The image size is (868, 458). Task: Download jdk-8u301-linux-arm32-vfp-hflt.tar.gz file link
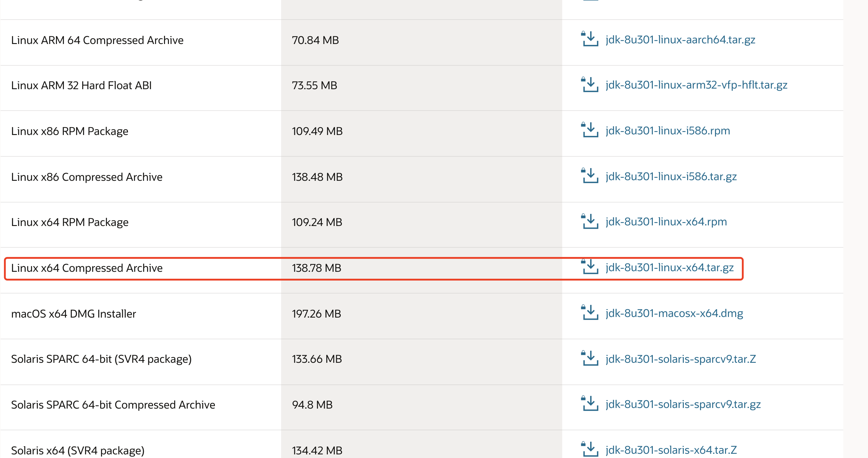(x=696, y=85)
